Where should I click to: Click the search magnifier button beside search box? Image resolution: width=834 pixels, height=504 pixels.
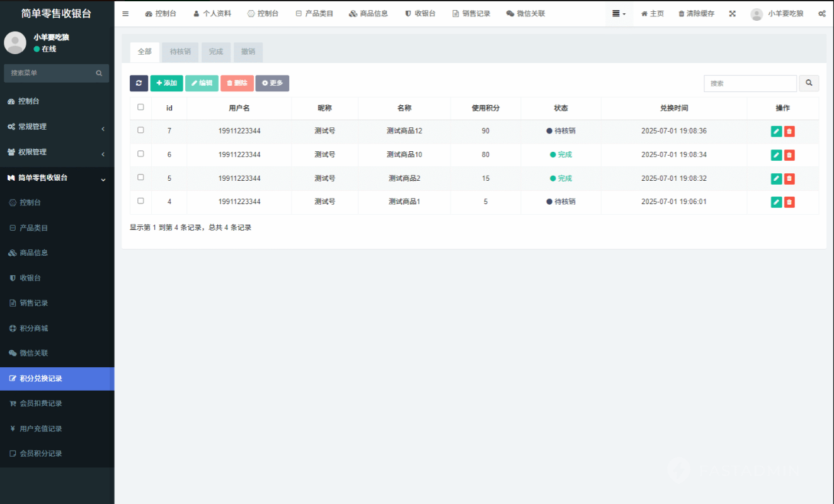pos(809,83)
